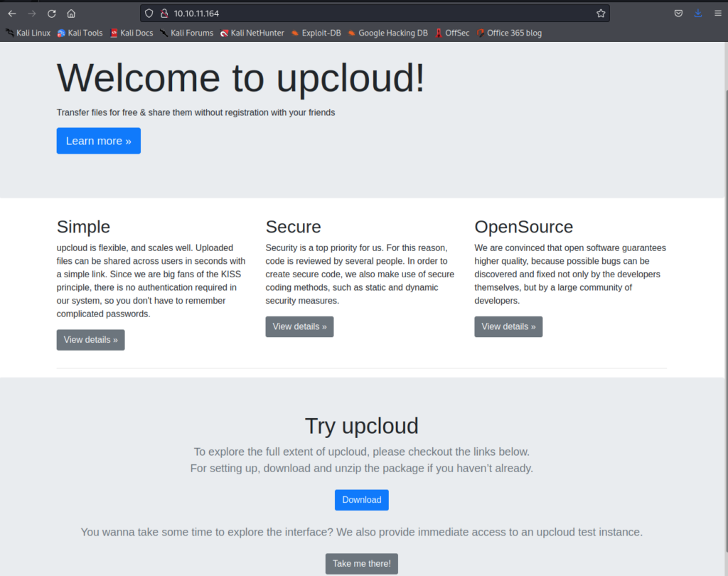
Task: View details under the OpenSource section
Action: pos(508,326)
